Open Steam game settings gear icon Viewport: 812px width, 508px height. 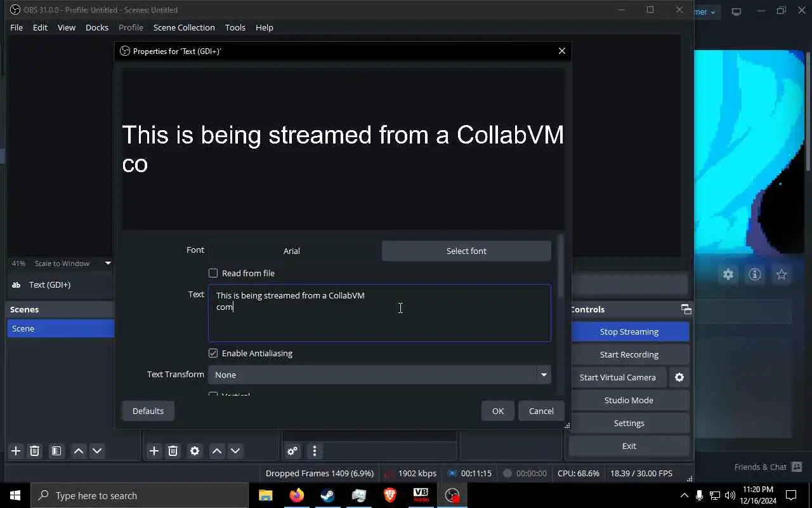click(x=728, y=274)
